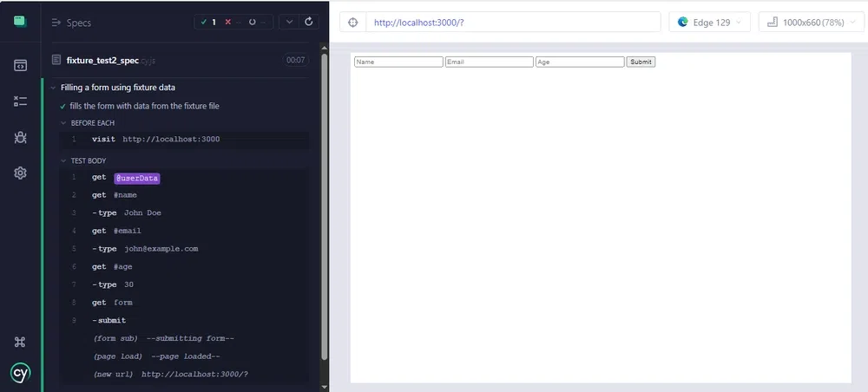Click the URL bar showing localhost:3000

pos(513,23)
